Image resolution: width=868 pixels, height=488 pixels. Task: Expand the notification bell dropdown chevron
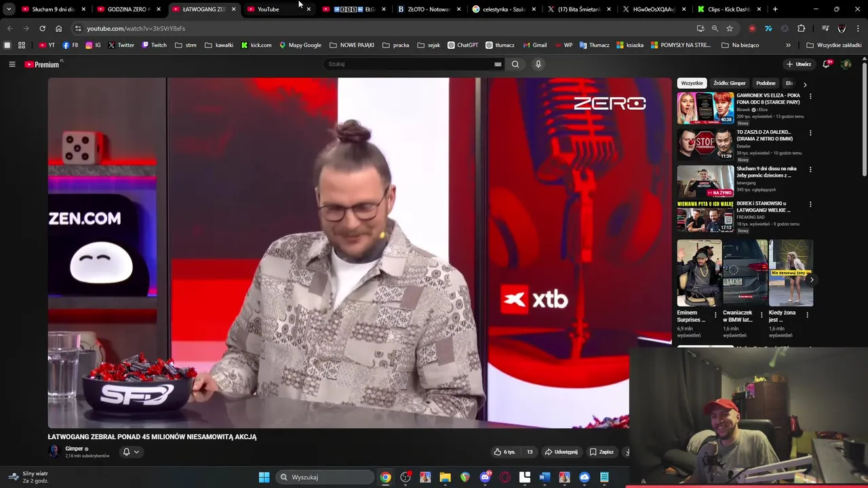click(136, 452)
